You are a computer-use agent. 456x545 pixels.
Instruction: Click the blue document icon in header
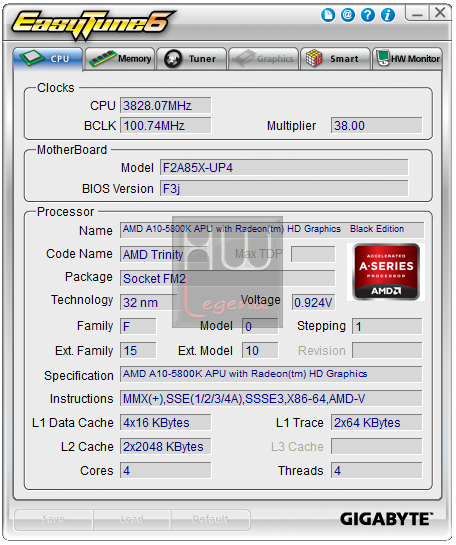[x=328, y=15]
